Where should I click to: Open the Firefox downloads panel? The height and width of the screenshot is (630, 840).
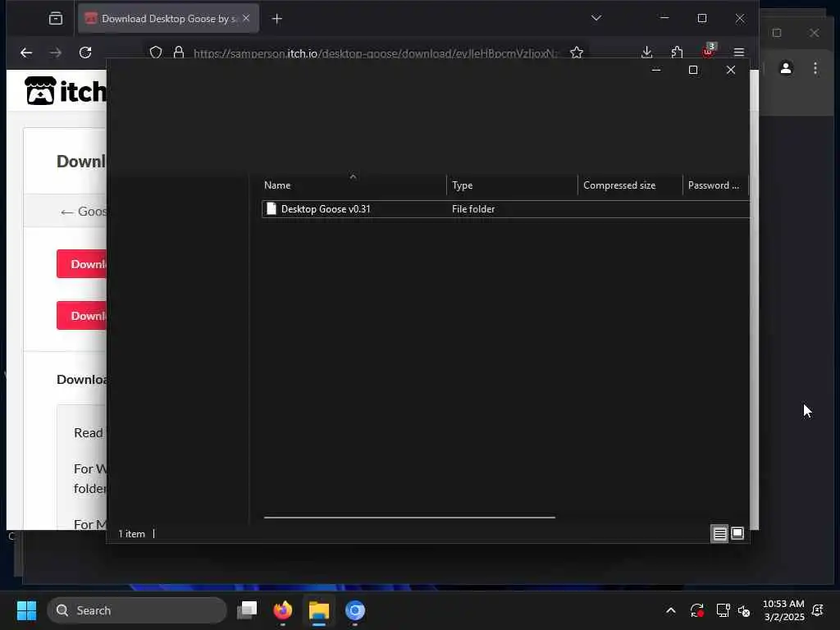tap(646, 52)
